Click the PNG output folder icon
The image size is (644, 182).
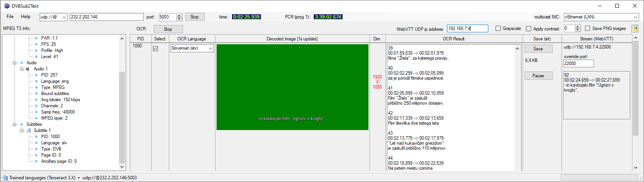pos(635,28)
